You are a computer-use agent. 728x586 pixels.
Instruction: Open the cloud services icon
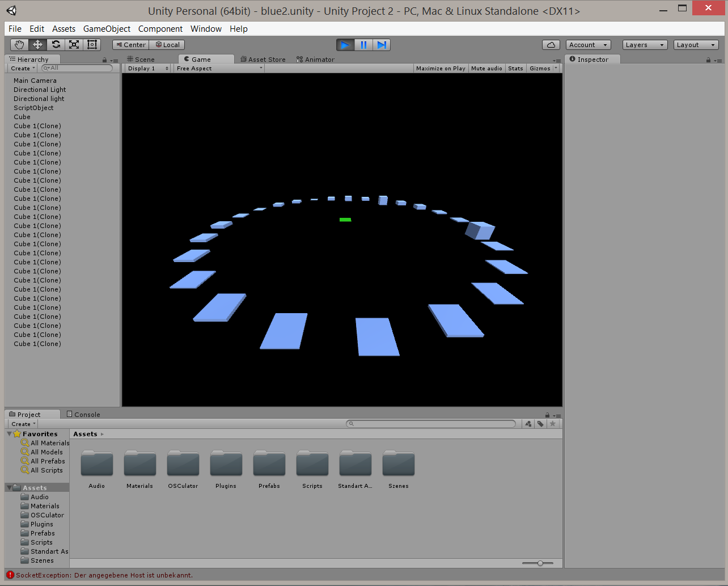[551, 45]
